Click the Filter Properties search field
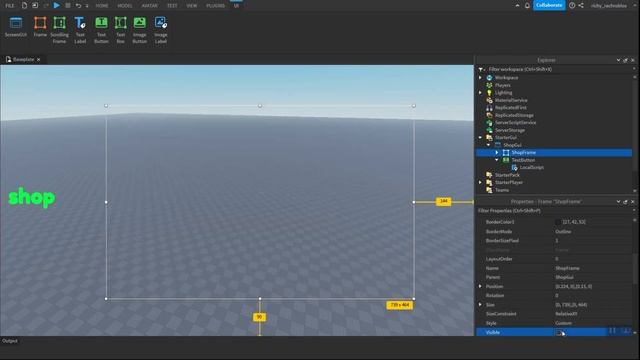This screenshot has height=360, width=640. 554,211
